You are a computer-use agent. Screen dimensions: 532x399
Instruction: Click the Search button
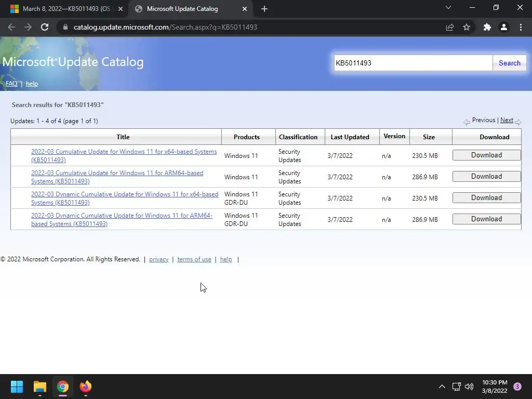(510, 63)
